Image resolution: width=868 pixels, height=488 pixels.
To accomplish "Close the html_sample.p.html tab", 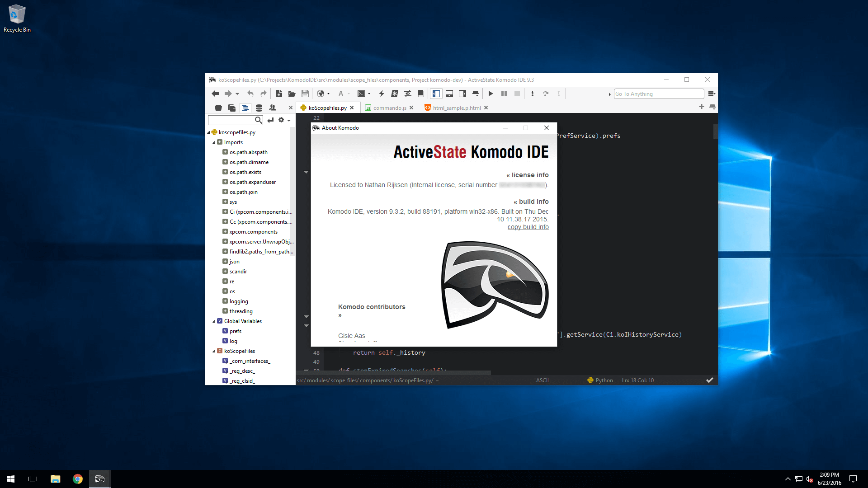I will click(x=486, y=108).
